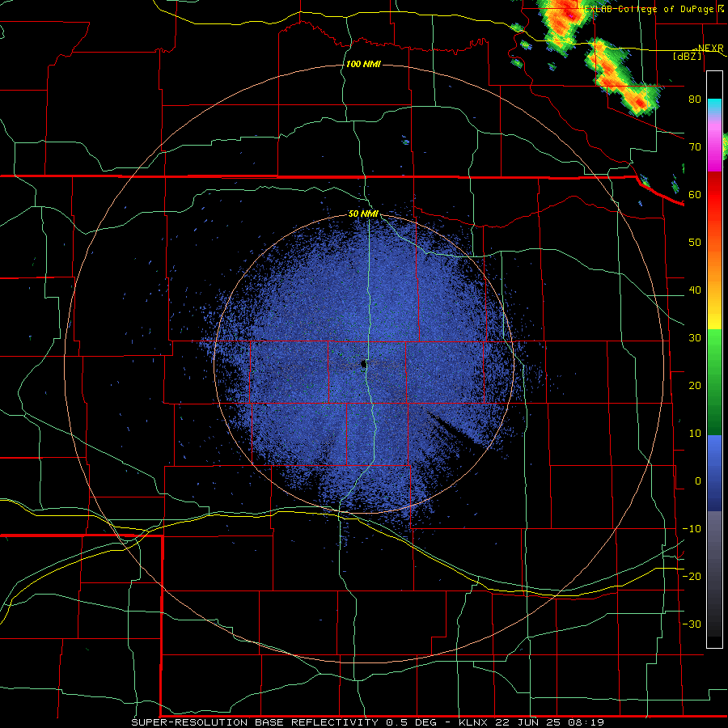Click the 50 NMI range ring label
728x728 pixels.
pos(363,214)
